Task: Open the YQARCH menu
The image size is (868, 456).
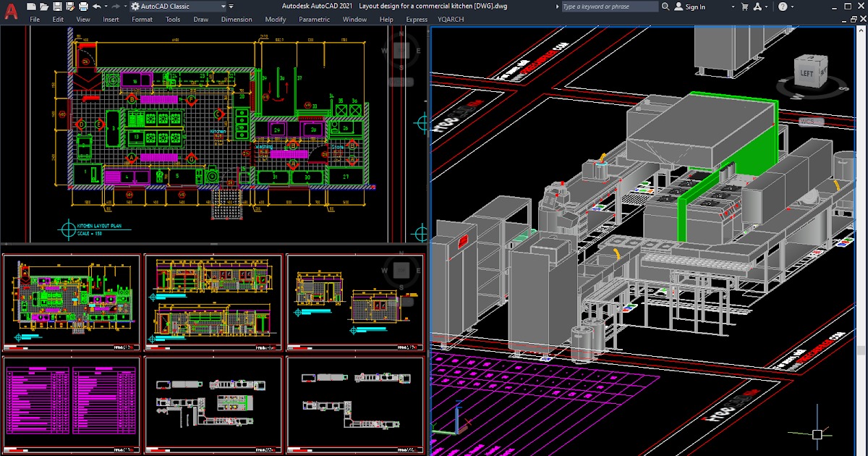Action: pyautogui.click(x=452, y=20)
